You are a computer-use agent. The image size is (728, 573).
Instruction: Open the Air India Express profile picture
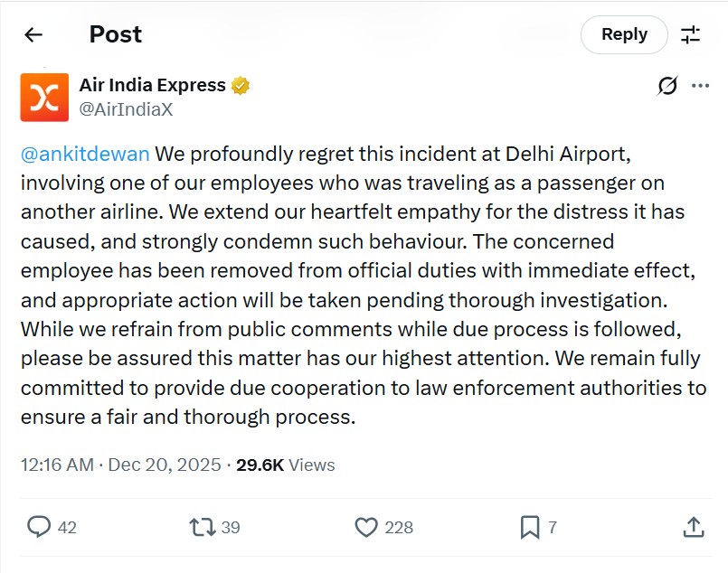pos(44,98)
